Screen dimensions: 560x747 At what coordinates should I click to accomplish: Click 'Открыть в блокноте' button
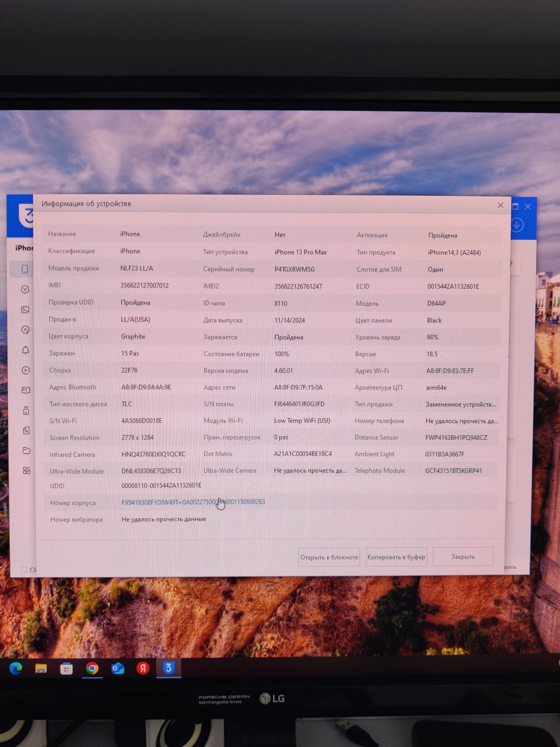(x=329, y=557)
